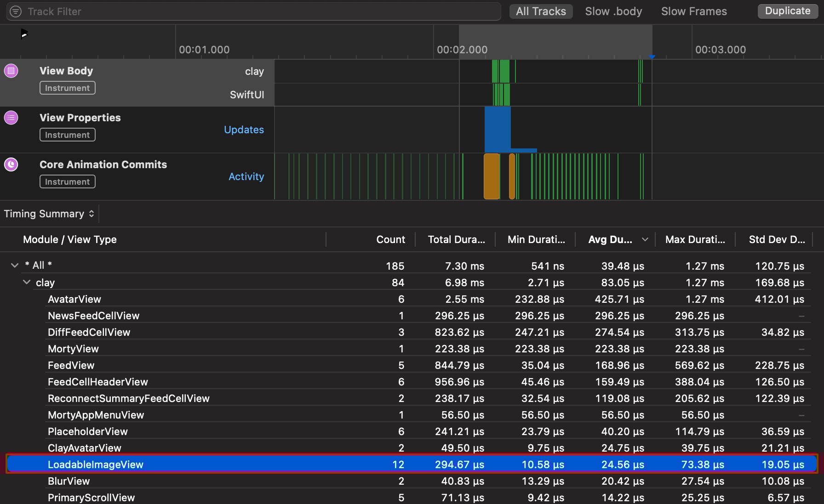The image size is (824, 504).
Task: Collapse the * All * tree row
Action: (15, 266)
